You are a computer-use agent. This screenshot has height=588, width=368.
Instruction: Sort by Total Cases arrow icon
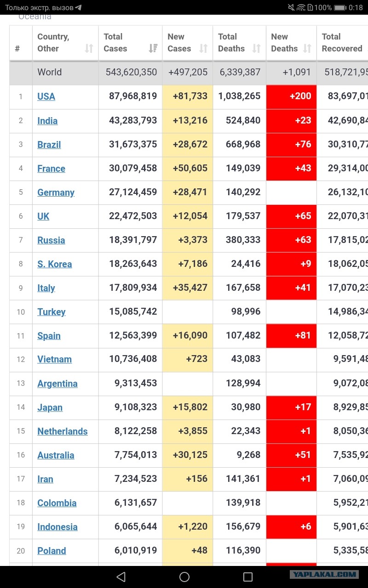pos(153,48)
